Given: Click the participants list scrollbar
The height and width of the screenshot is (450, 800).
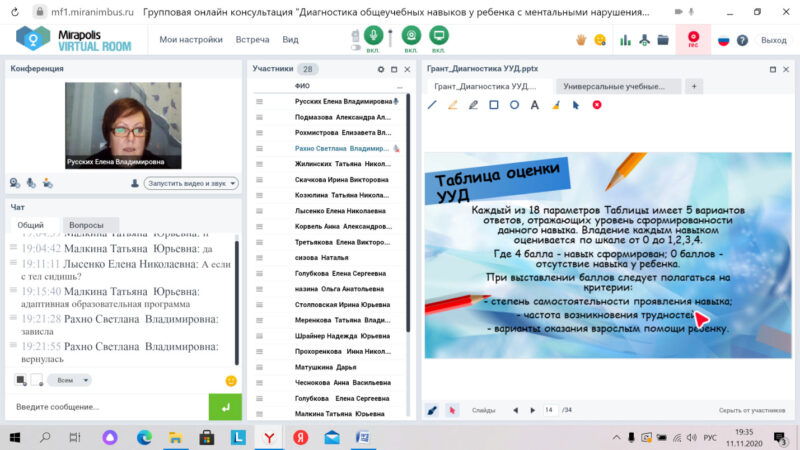Looking at the screenshot, I should click(x=408, y=213).
